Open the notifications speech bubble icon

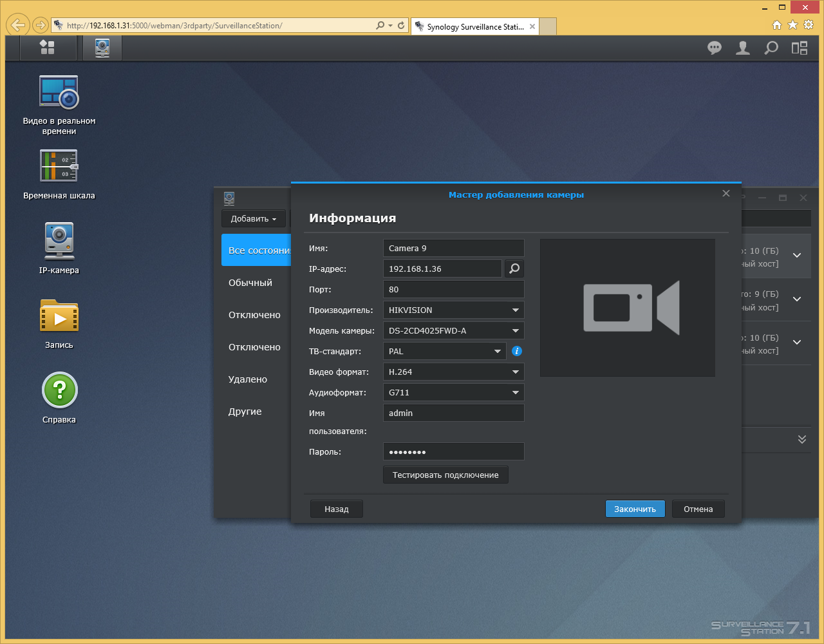[x=715, y=48]
